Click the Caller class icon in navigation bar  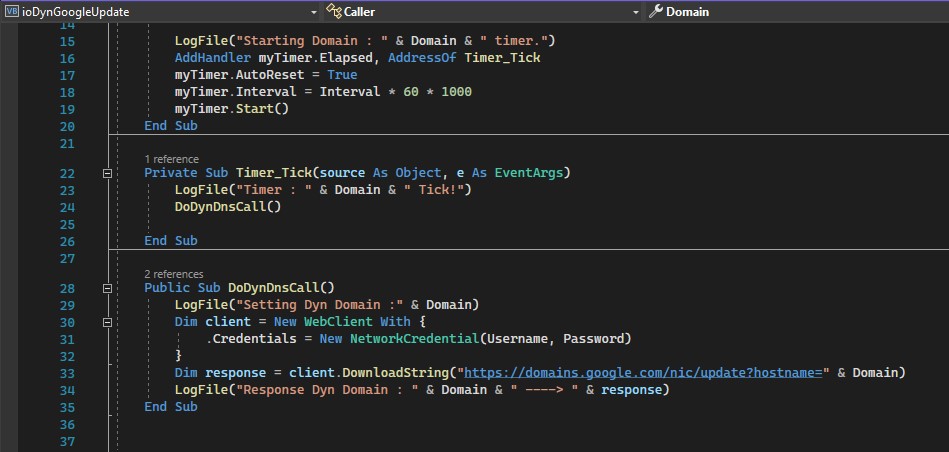(334, 11)
